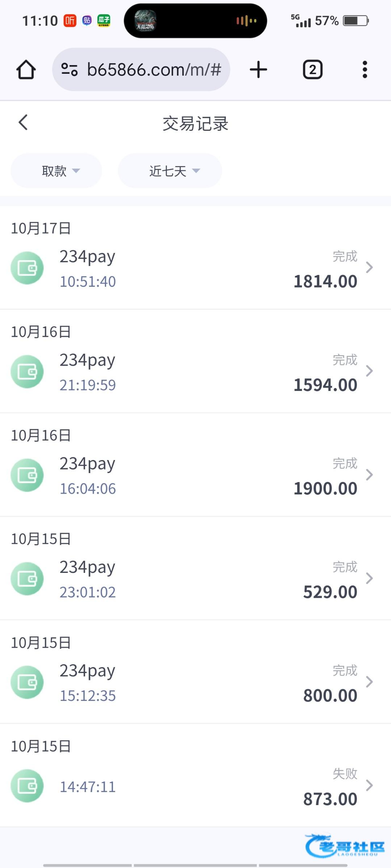
Task: Open details chevron for 529.00 withdrawal
Action: pyautogui.click(x=369, y=578)
